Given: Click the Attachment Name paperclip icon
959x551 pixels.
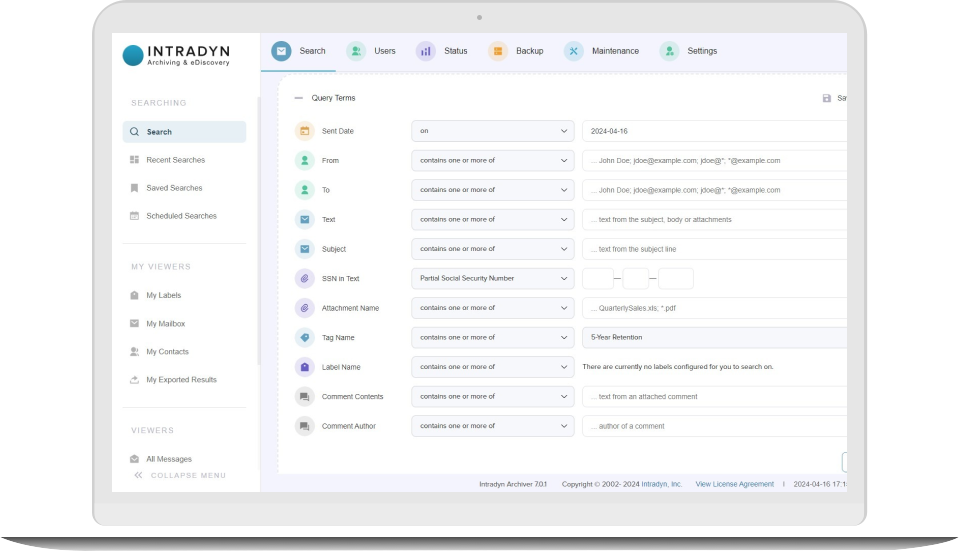Looking at the screenshot, I should tap(305, 308).
